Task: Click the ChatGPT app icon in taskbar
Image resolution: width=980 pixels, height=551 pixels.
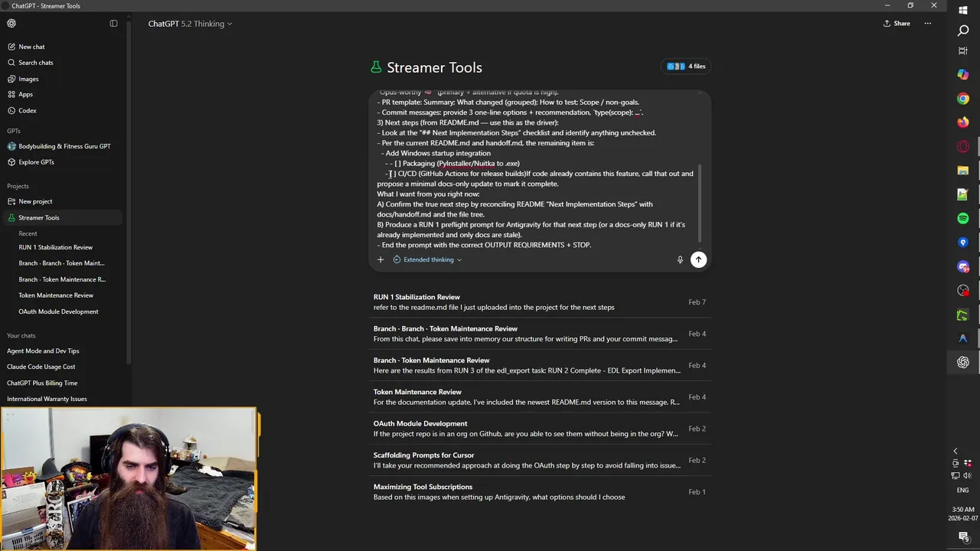Action: [963, 363]
